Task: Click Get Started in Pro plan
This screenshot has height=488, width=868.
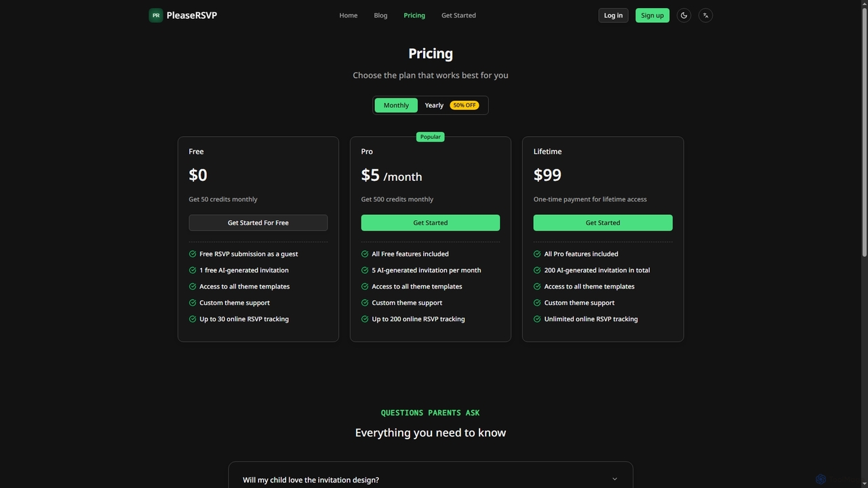Action: (x=431, y=222)
